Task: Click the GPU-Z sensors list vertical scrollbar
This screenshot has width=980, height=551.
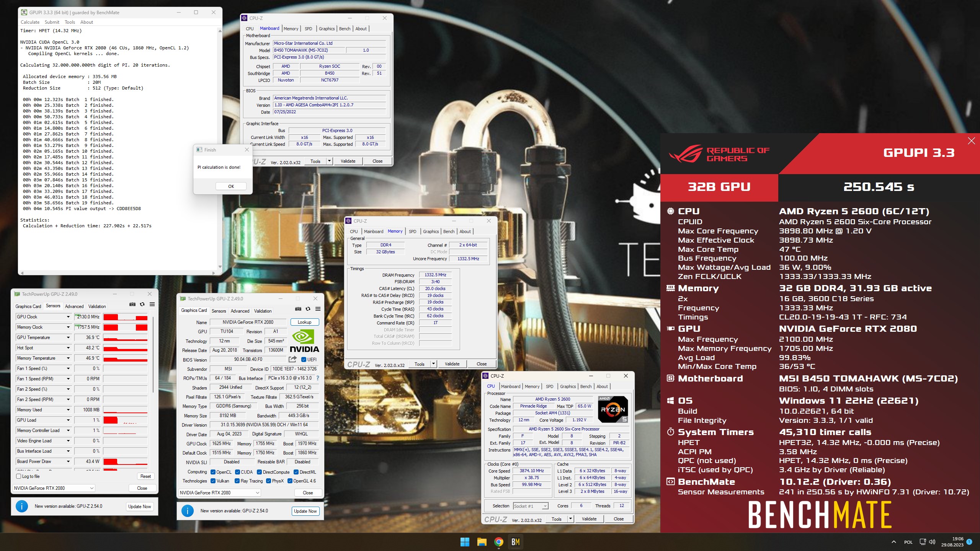Action: coord(153,354)
